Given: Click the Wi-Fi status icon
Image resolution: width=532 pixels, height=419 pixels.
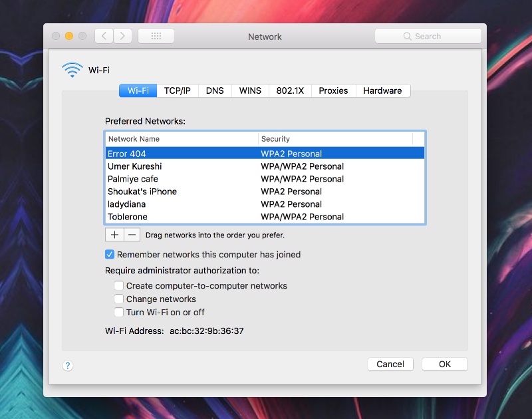Looking at the screenshot, I should pyautogui.click(x=71, y=69).
